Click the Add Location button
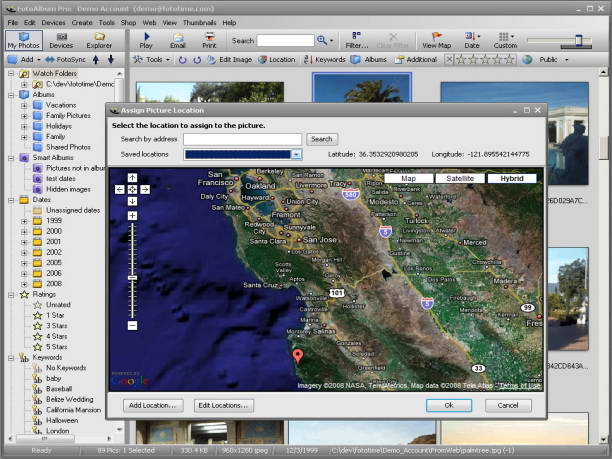 [154, 405]
